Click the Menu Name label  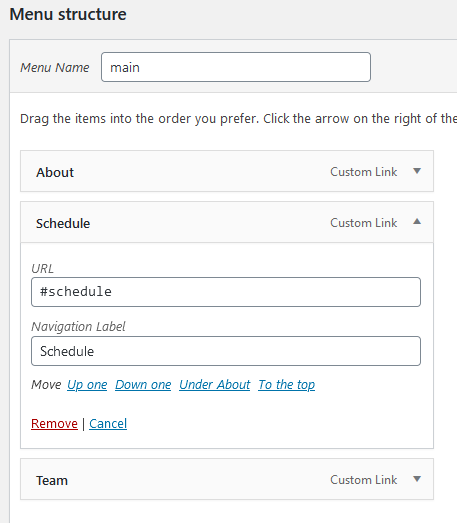[x=55, y=68]
